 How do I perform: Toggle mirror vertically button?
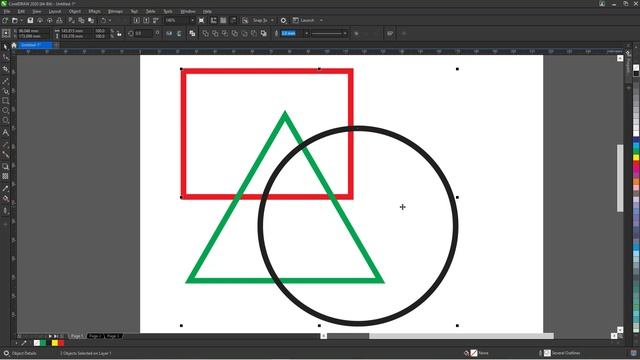point(179,33)
